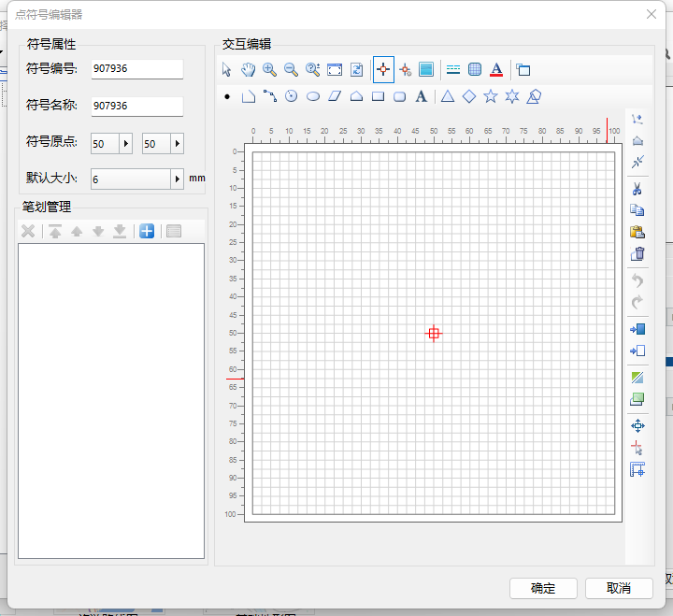The height and width of the screenshot is (616, 673).
Task: Activate the hand pan tool
Action: 248,69
